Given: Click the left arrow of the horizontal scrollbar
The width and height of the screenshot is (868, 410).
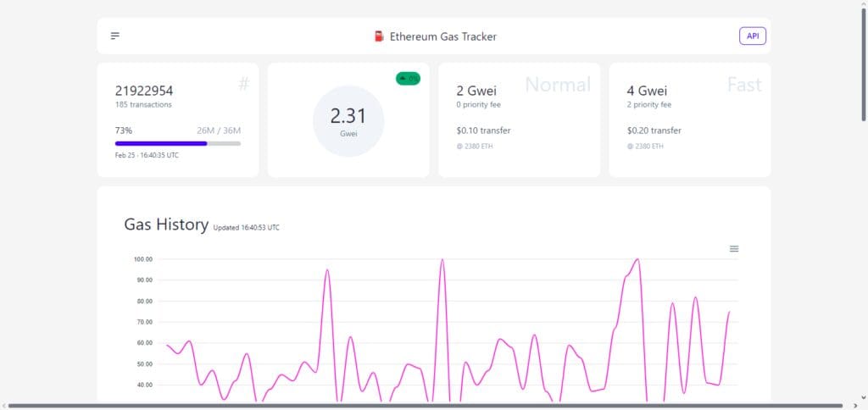Looking at the screenshot, I should tap(4, 406).
